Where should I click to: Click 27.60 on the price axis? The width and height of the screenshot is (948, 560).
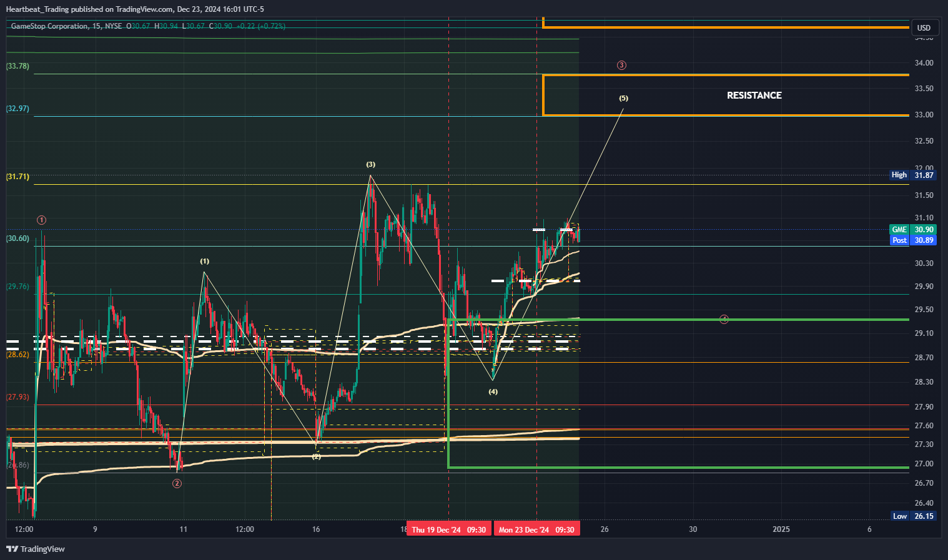point(924,426)
